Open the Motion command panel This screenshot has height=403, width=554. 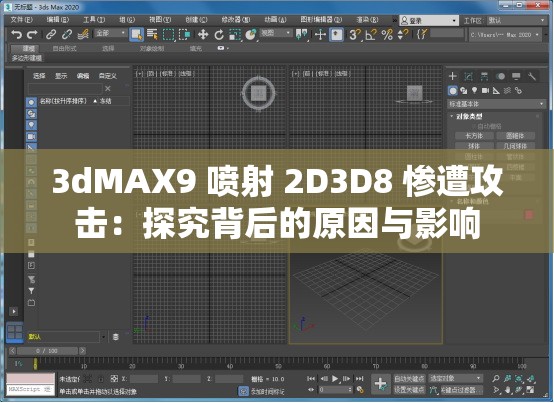coord(500,76)
